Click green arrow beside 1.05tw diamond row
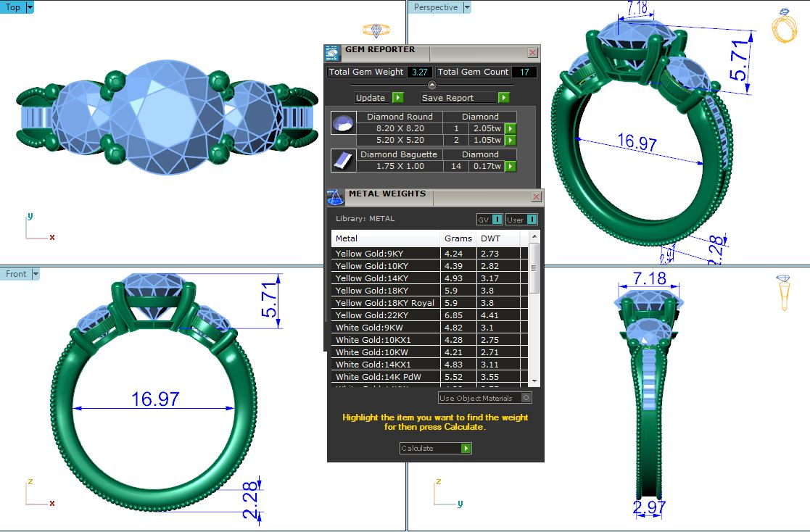This screenshot has height=532, width=810. pyautogui.click(x=511, y=140)
